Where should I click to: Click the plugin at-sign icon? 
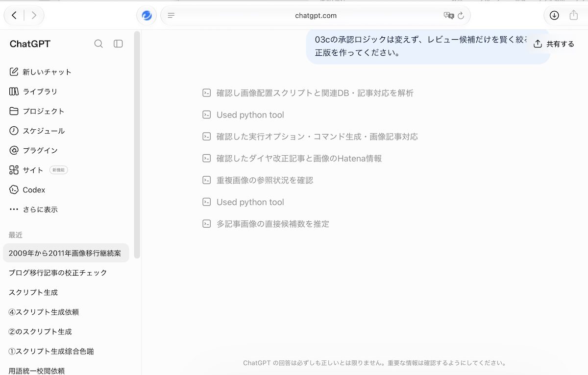(x=14, y=150)
